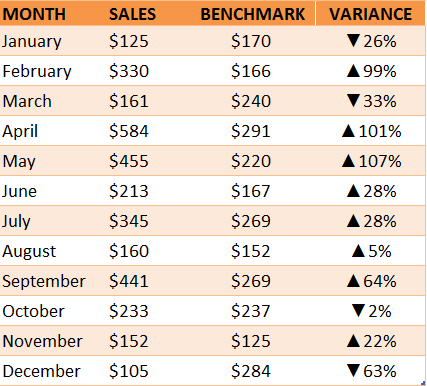Select the MONTH column header
Image resolution: width=427 pixels, height=386 pixels.
[53, 13]
